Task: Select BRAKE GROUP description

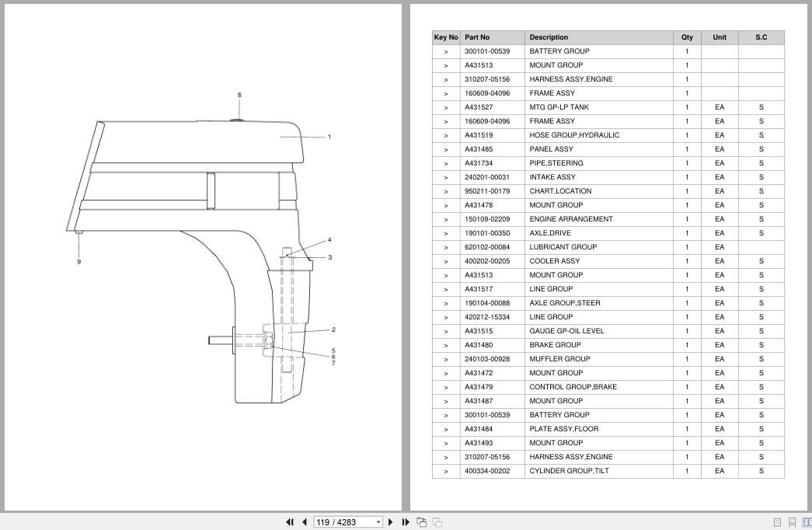Action: 555,345
